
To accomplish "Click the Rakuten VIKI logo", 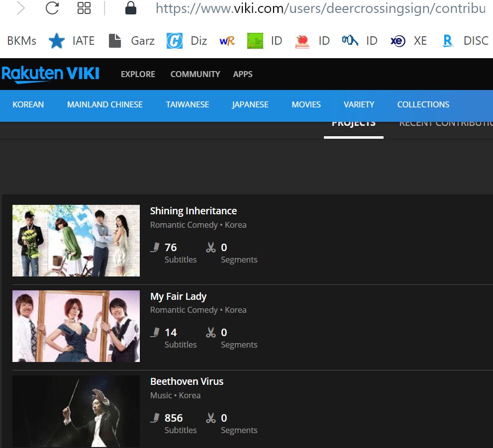I will click(51, 74).
